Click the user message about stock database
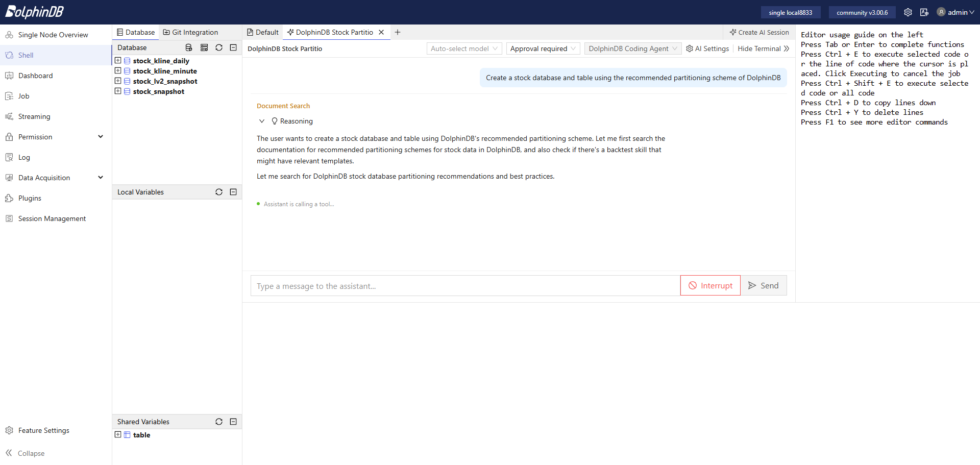This screenshot has width=980, height=465. point(633,78)
